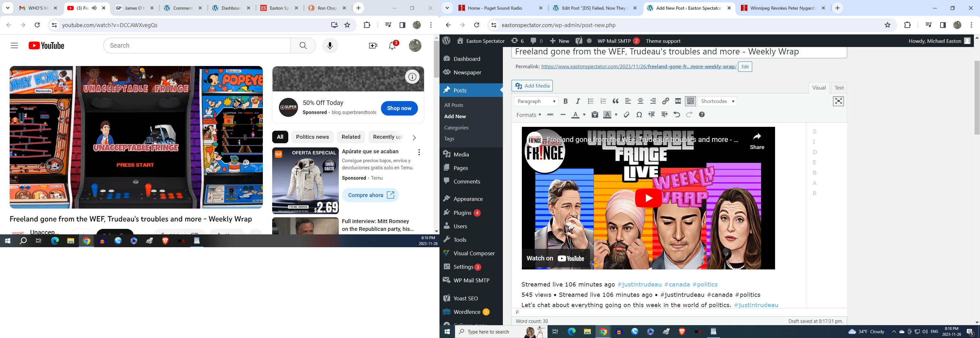980x338 pixels.
Task: Open the text color picker arrow
Action: pos(584,115)
